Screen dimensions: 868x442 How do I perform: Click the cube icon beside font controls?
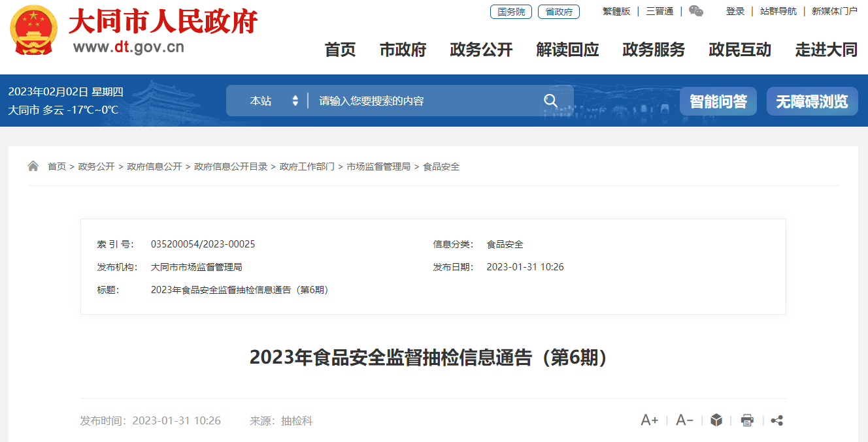(x=716, y=420)
